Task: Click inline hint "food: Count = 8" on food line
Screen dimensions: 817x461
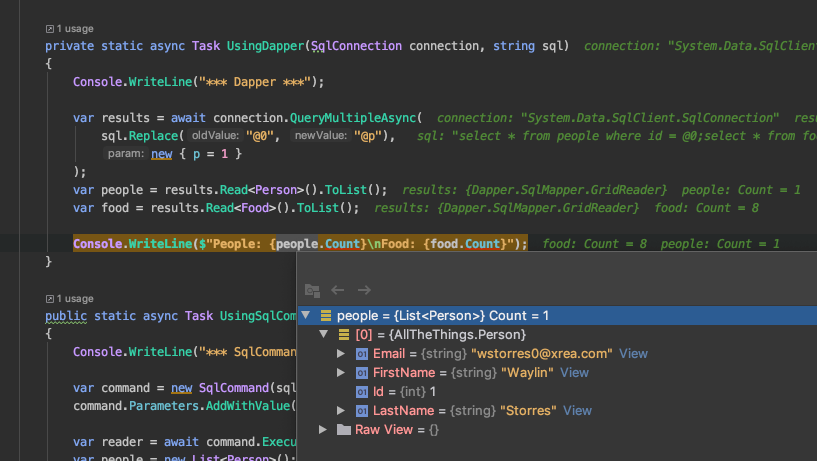Action: (706, 208)
